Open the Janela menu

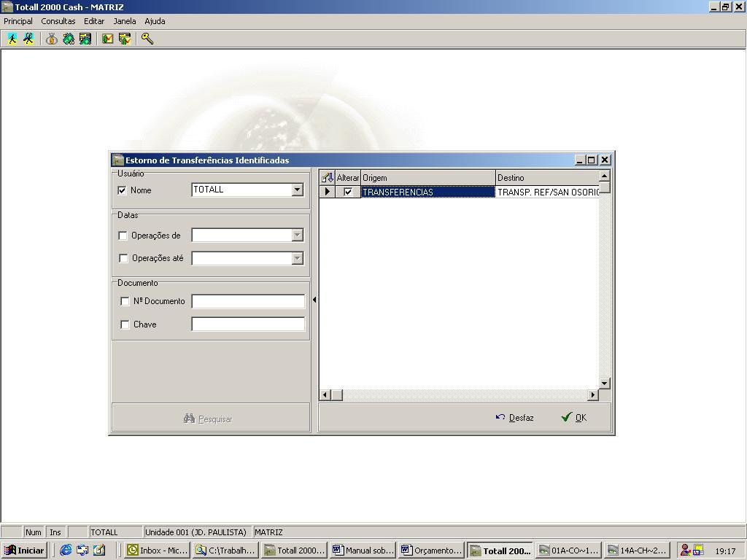[x=124, y=21]
